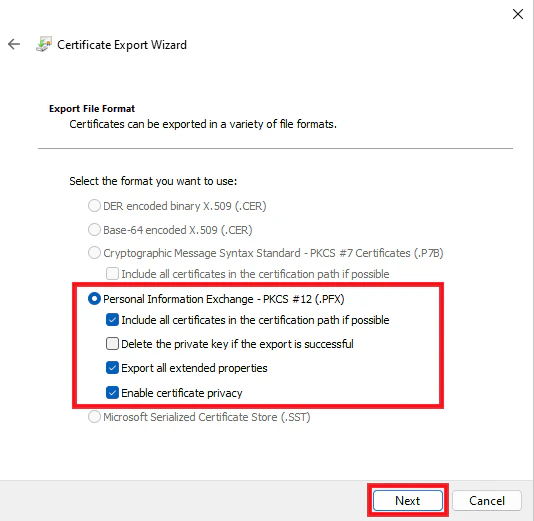Close the wizard with the X icon
Screen dimensions: 534x521
pyautogui.click(x=518, y=14)
